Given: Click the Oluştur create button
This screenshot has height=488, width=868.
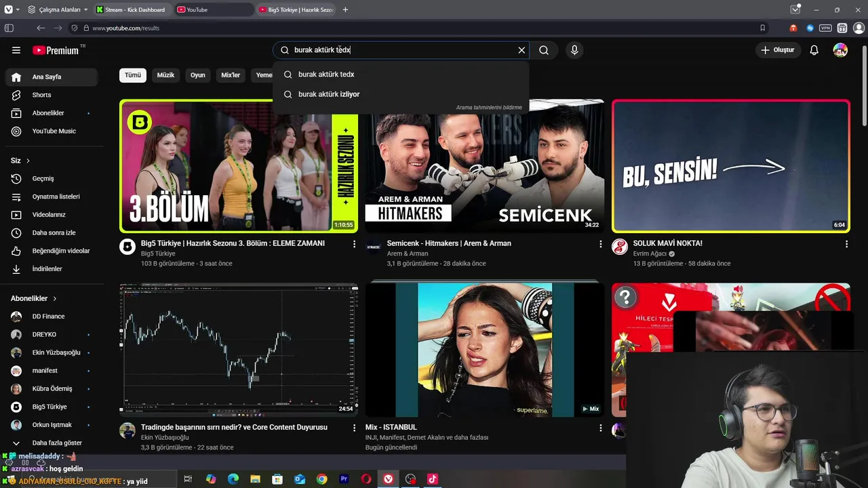Looking at the screenshot, I should pos(777,50).
